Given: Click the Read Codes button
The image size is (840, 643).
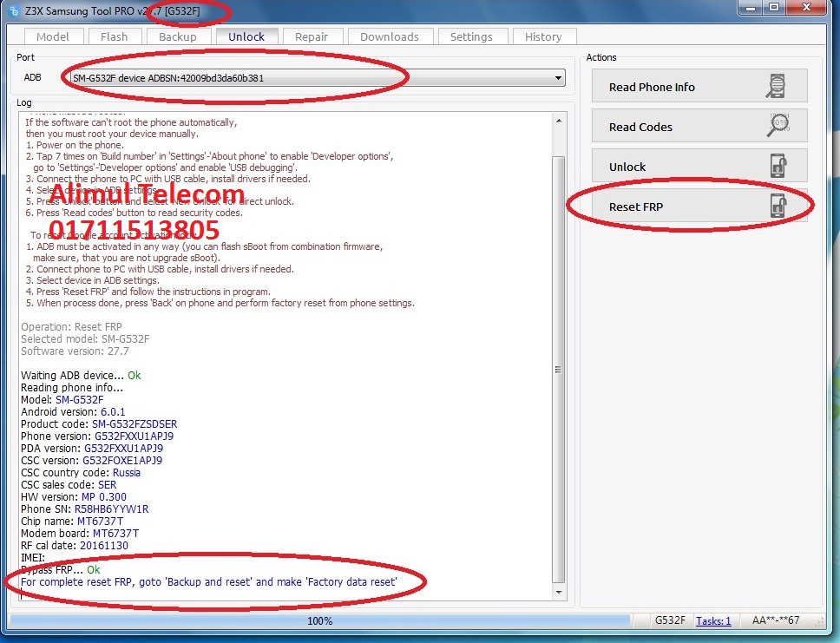Looking at the screenshot, I should (699, 126).
